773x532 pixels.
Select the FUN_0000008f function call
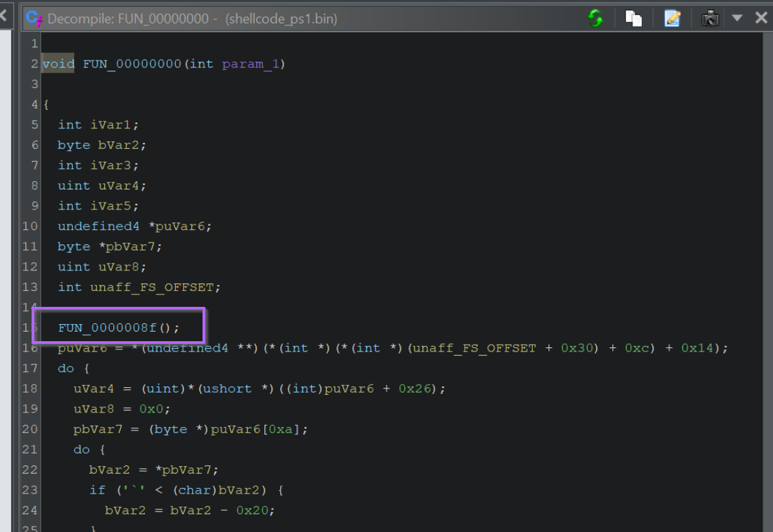click(110, 327)
